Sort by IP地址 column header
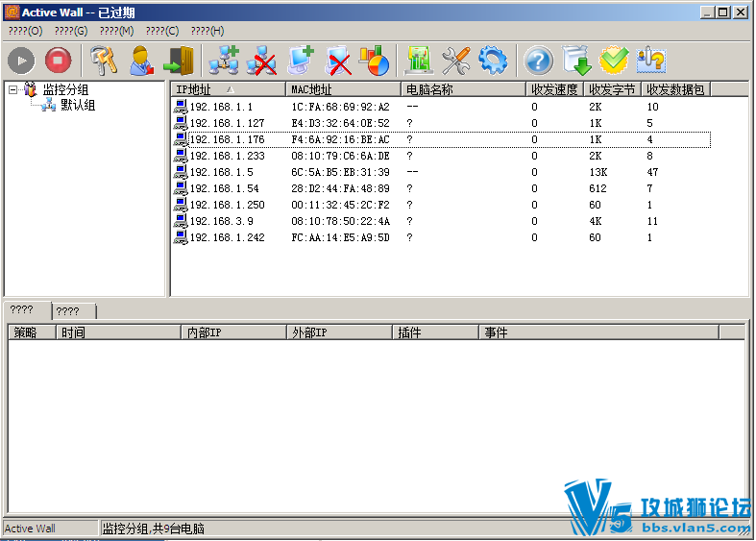This screenshot has height=541, width=756. (229, 89)
